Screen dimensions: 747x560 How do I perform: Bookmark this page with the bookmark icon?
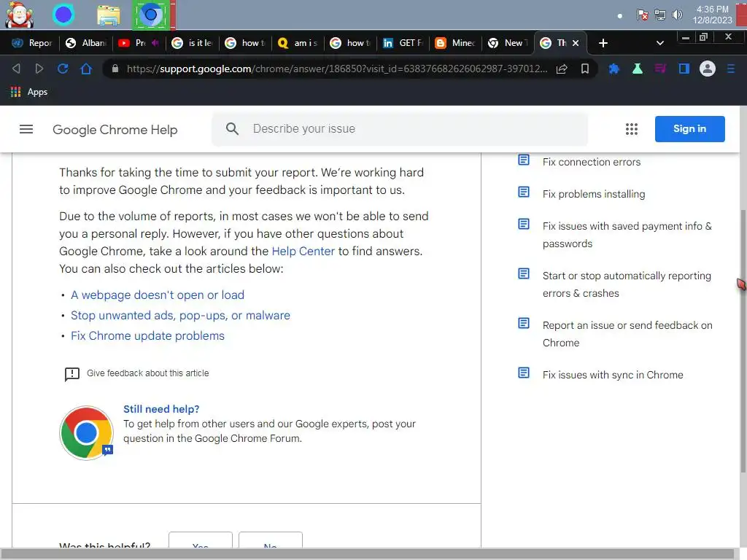pos(585,69)
